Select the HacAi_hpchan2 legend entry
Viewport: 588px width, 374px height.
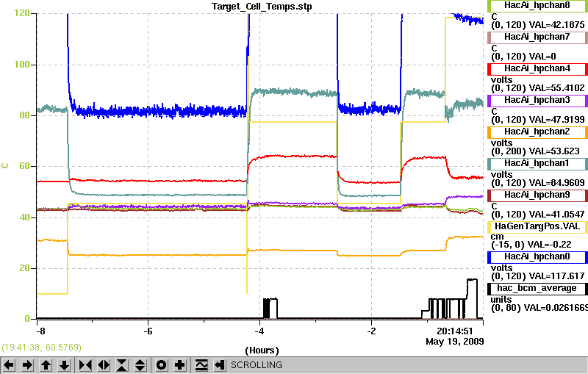coord(537,132)
